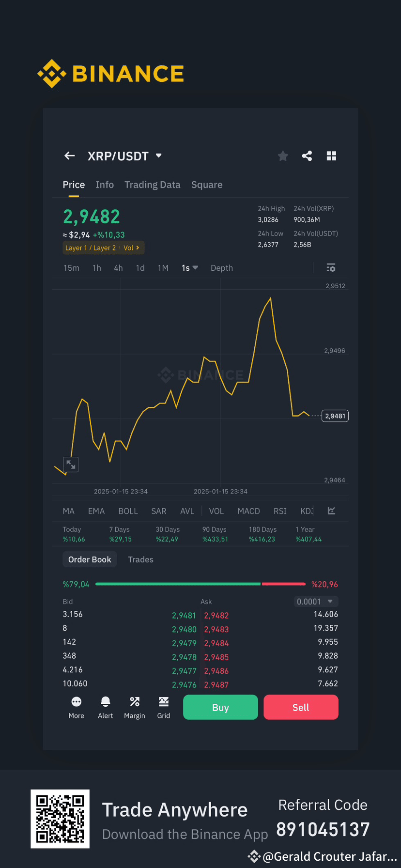The width and height of the screenshot is (401, 868).
Task: Select bid price 2,9478
Action: click(184, 657)
